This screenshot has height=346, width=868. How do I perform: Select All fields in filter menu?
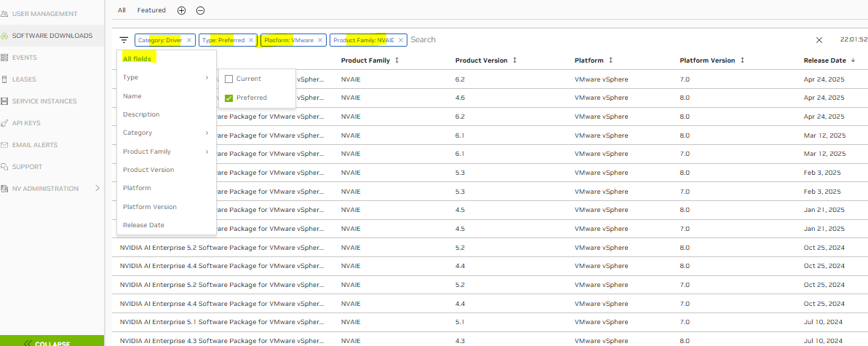click(x=137, y=59)
